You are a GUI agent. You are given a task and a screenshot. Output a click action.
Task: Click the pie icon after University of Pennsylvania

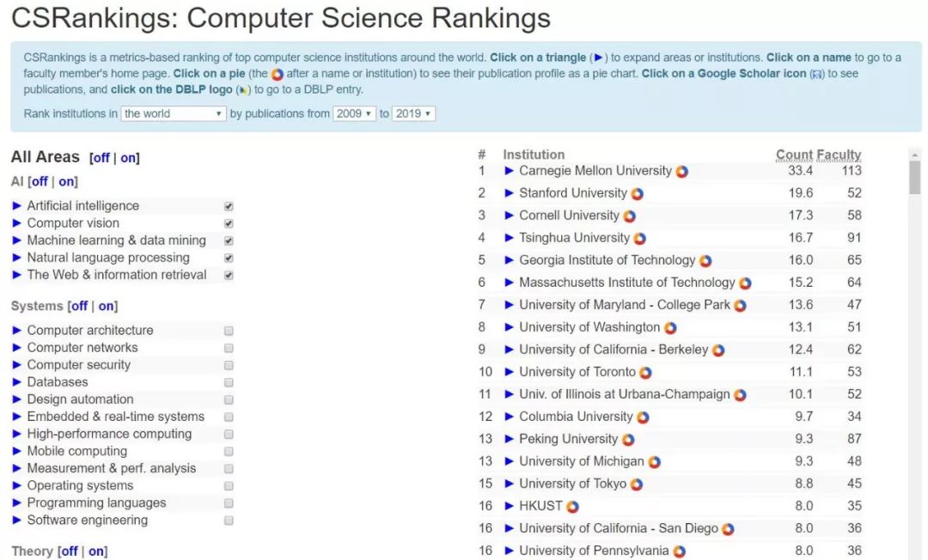(x=679, y=551)
